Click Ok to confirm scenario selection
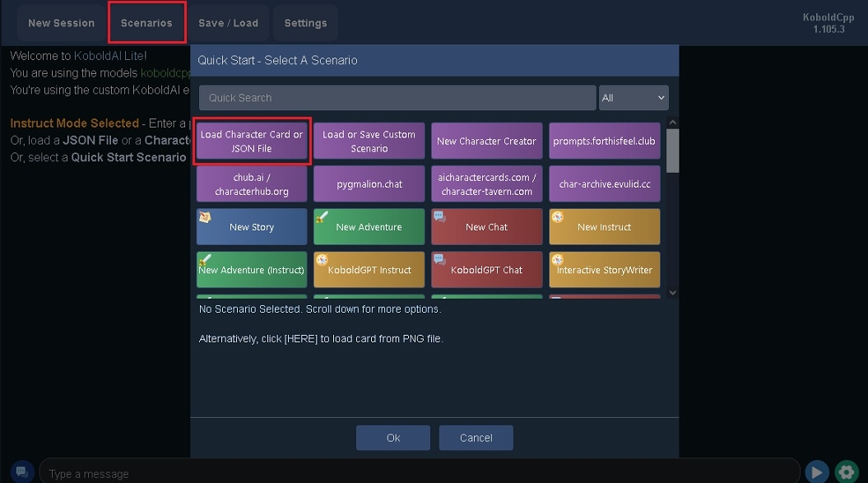The width and height of the screenshot is (868, 483). pos(393,438)
